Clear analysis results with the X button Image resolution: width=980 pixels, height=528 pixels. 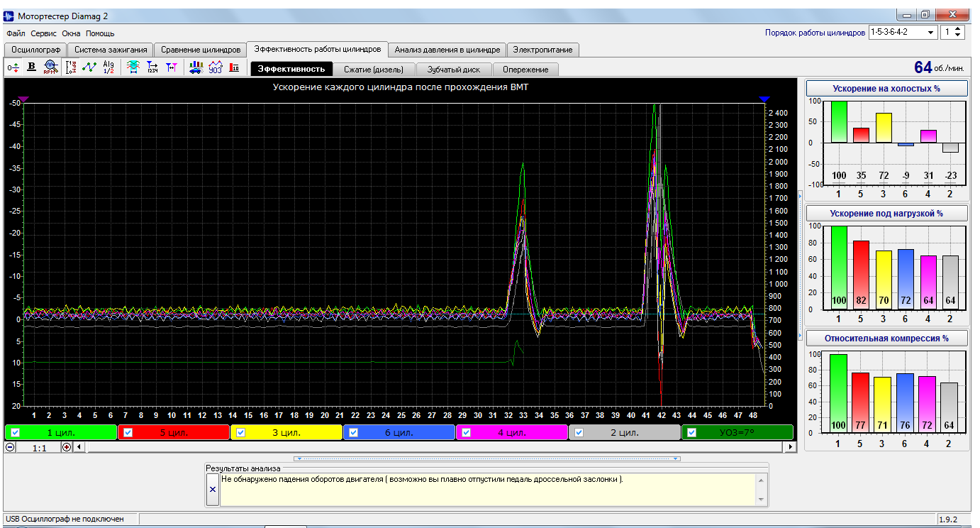(x=213, y=490)
